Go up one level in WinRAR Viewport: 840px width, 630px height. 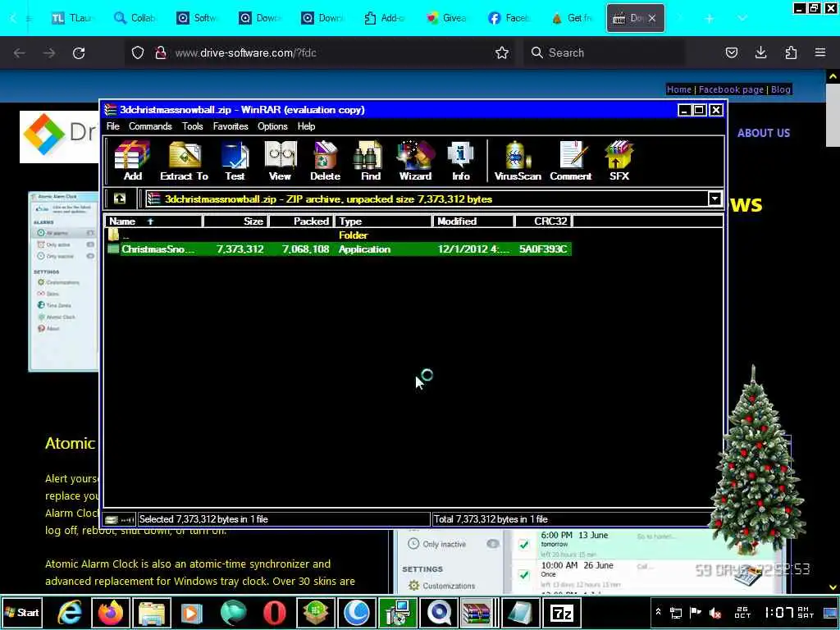point(120,199)
